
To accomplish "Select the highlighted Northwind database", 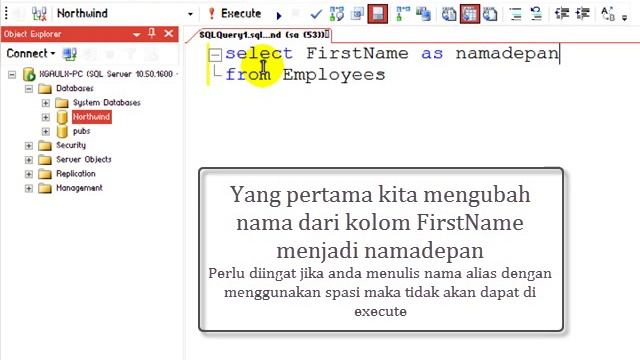I will [x=91, y=117].
